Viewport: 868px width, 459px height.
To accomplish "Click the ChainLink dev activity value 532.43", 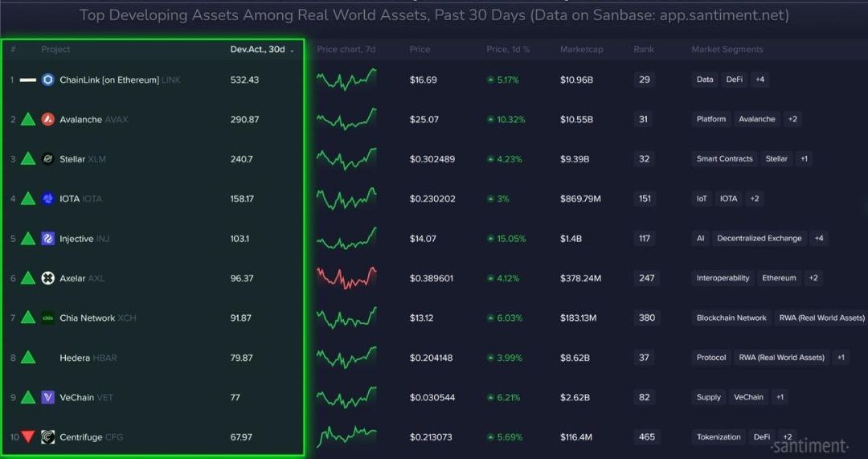I will 244,80.
